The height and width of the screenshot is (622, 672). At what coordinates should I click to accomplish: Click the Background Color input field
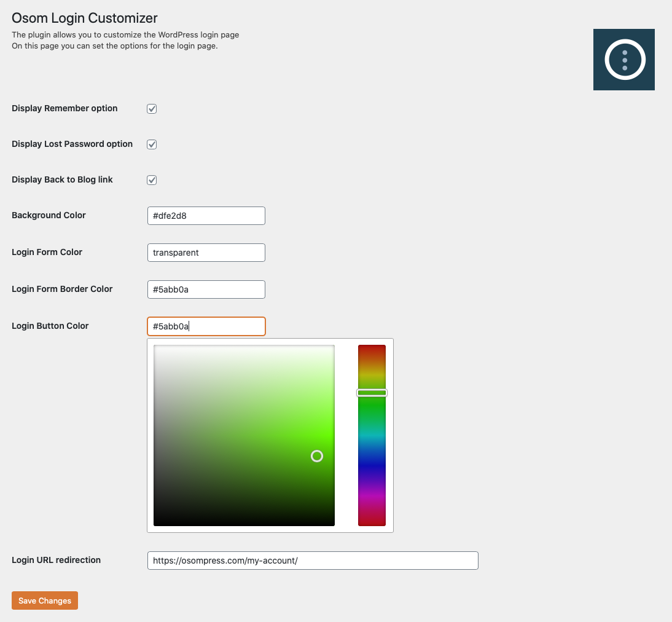point(206,216)
